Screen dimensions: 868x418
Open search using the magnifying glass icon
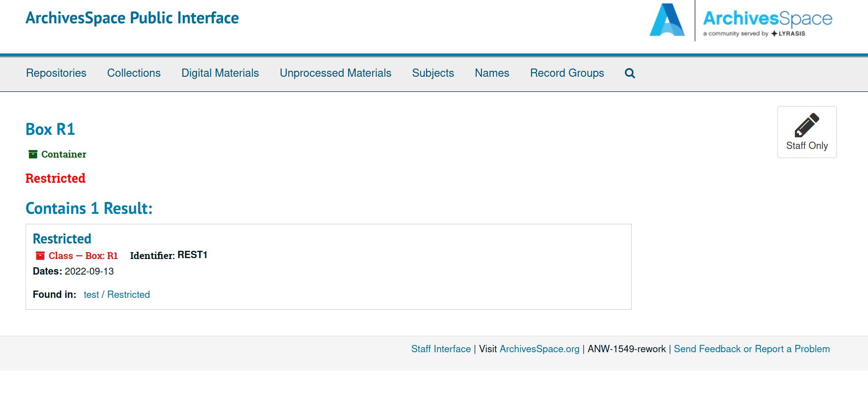pyautogui.click(x=629, y=73)
